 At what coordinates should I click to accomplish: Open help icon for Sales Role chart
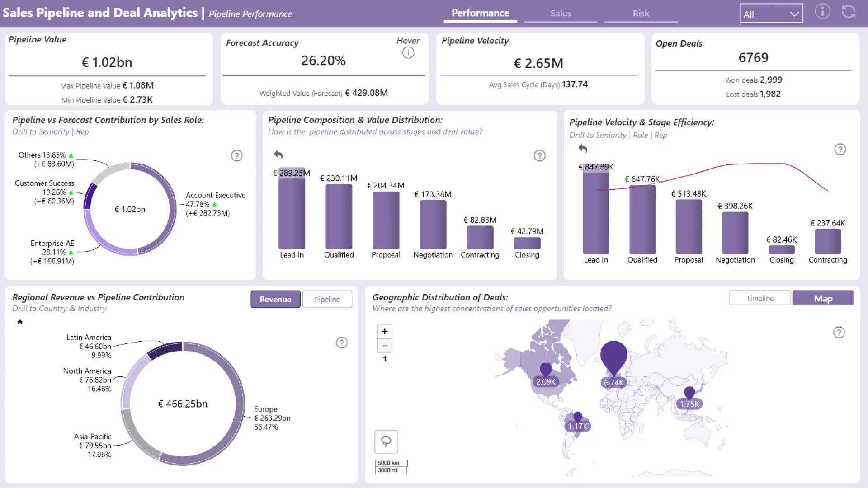(x=236, y=155)
